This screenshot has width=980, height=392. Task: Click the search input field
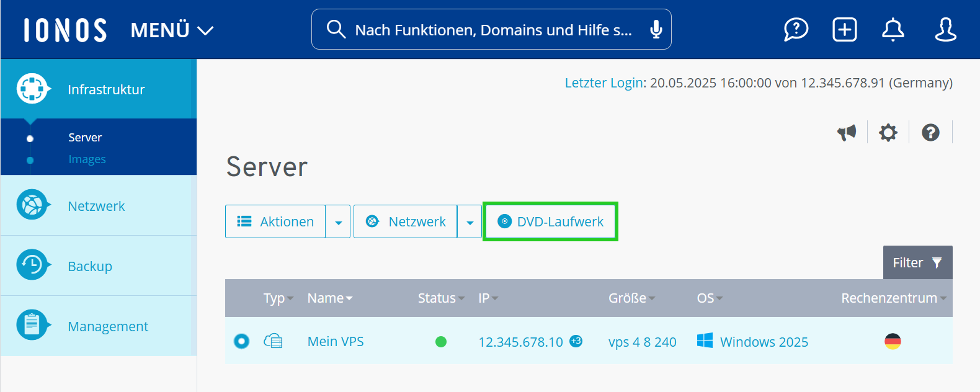pos(491,29)
